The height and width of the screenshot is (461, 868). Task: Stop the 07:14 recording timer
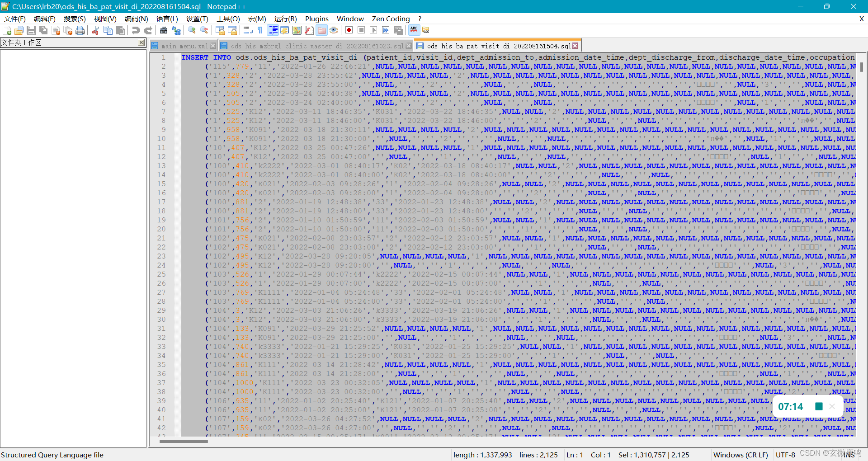819,406
